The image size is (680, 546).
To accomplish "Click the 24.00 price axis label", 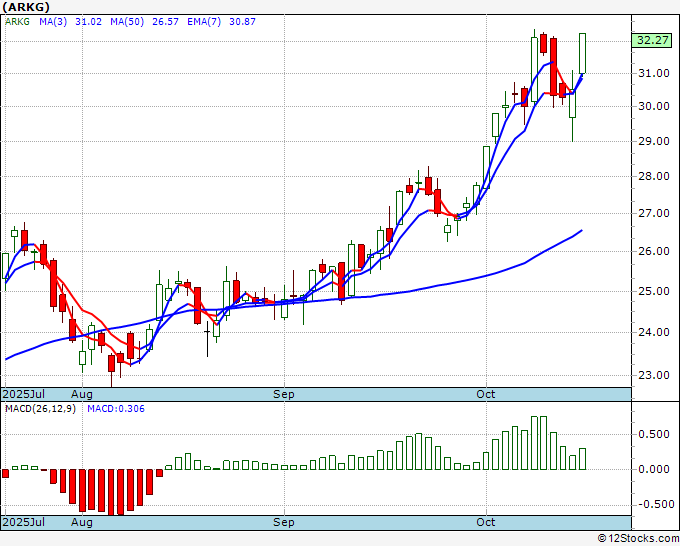I will [x=654, y=332].
